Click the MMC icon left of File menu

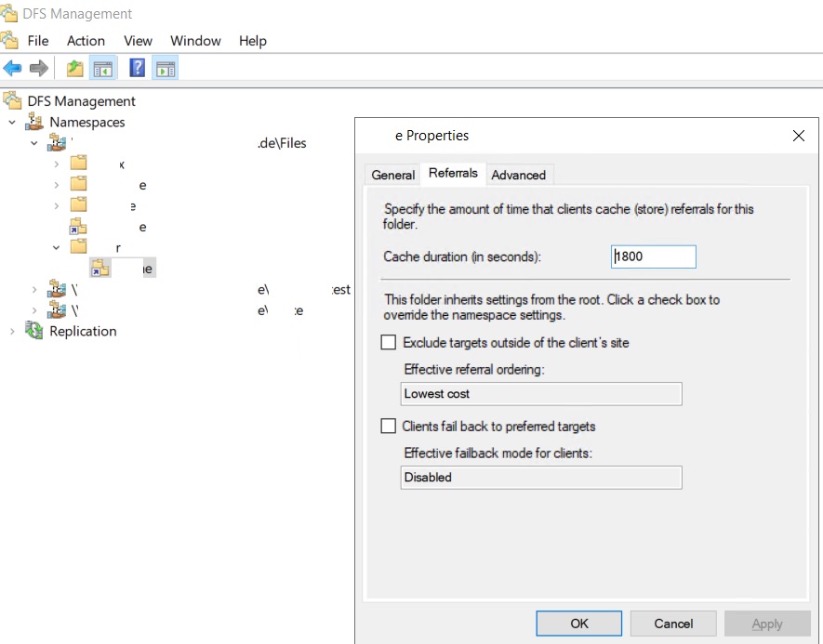9,40
